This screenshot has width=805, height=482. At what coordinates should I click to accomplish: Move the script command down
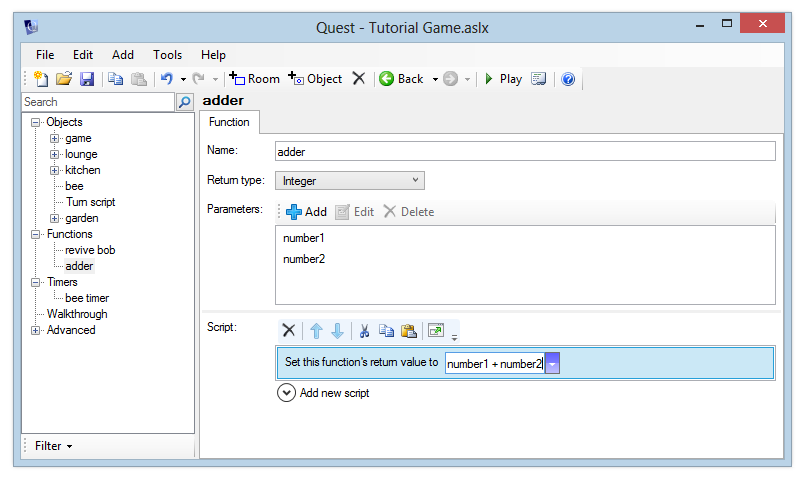point(337,331)
